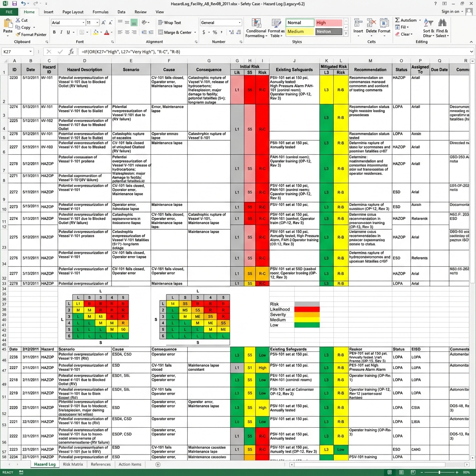
Task: Increase decimal places
Action: [231, 32]
